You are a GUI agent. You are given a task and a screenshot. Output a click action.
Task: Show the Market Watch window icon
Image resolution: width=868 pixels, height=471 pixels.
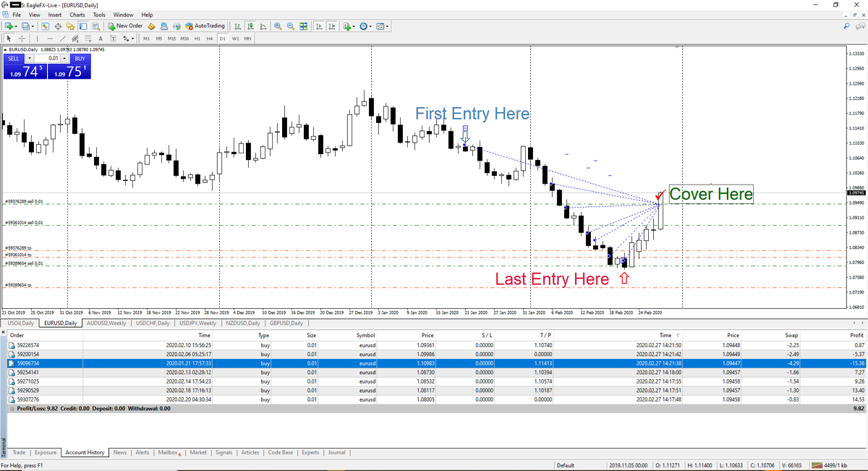pyautogui.click(x=45, y=26)
